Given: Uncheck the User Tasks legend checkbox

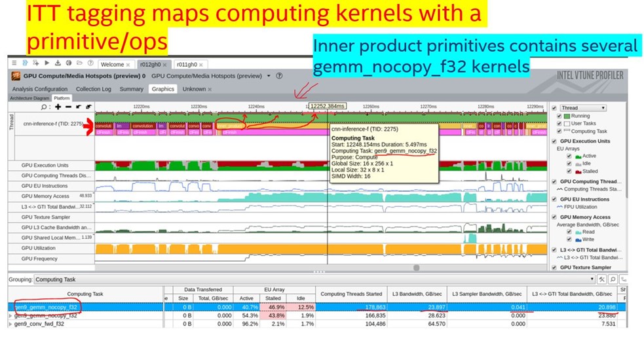Looking at the screenshot, I should click(559, 124).
